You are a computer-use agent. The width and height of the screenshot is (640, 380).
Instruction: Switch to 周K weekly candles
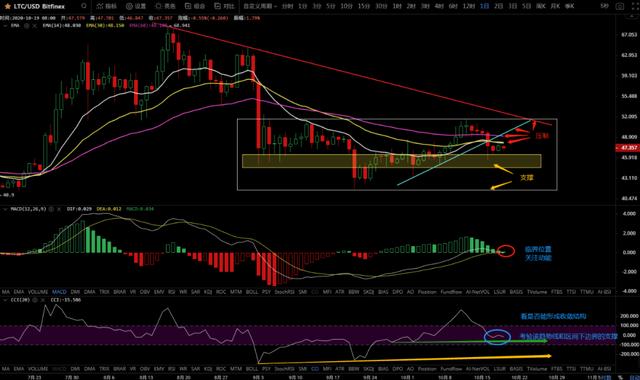tap(541, 6)
